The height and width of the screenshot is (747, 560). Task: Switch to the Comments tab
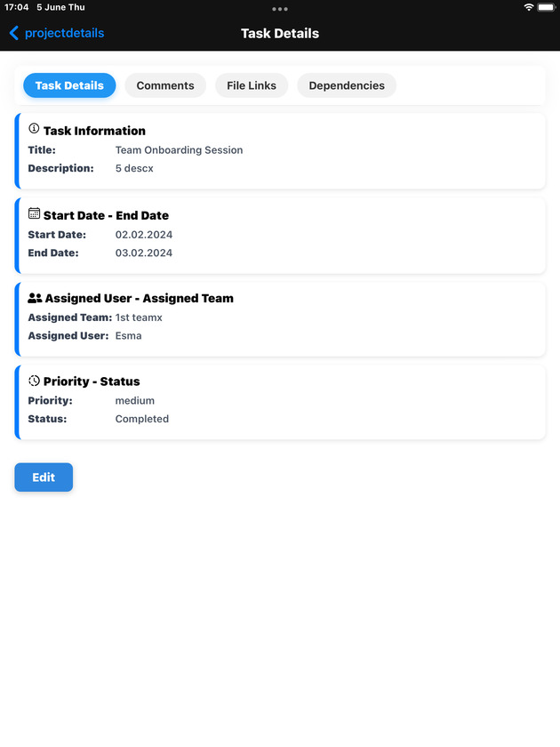(165, 85)
